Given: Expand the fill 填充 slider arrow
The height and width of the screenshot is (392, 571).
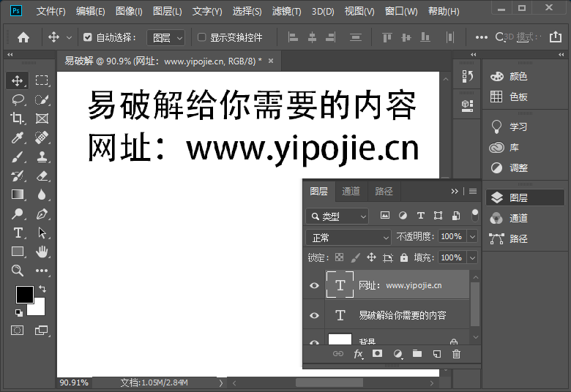Looking at the screenshot, I should pyautogui.click(x=472, y=257).
